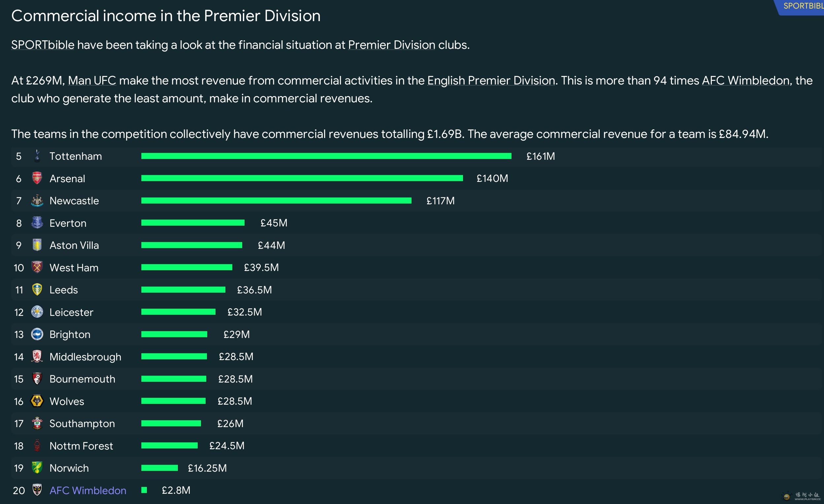Select the Middlesbrough table row name
The height and width of the screenshot is (504, 824).
(85, 357)
